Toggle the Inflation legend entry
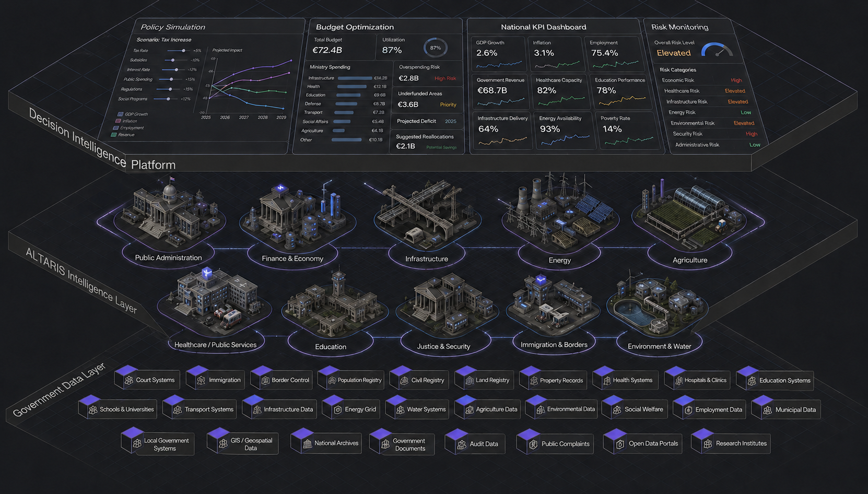This screenshot has width=868, height=494. pos(126,121)
